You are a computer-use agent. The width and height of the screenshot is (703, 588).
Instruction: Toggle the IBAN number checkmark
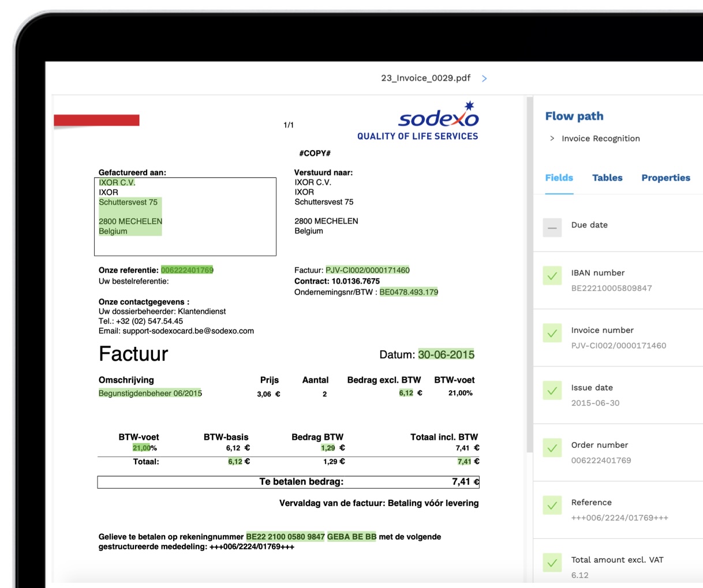coord(552,276)
